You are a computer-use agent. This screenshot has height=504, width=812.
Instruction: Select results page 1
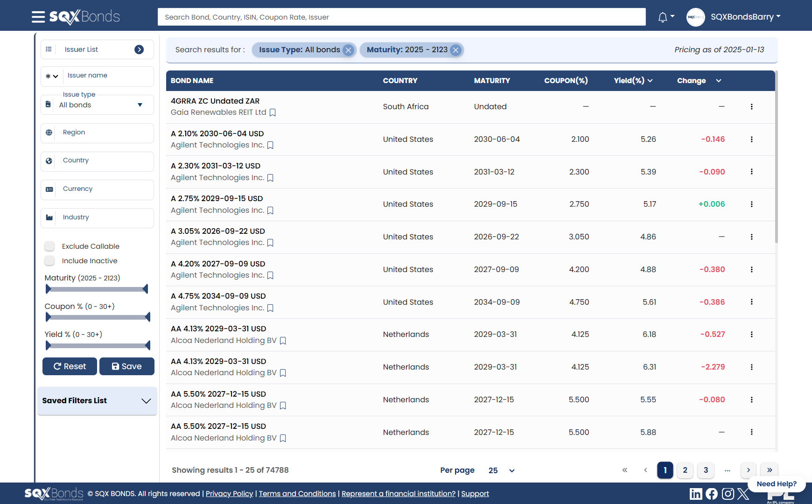(x=665, y=470)
